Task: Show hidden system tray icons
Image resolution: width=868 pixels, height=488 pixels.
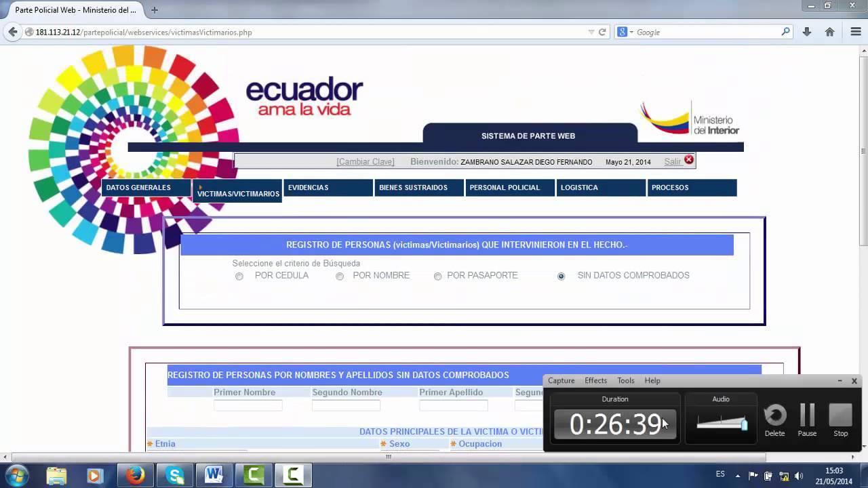Action: click(738, 475)
